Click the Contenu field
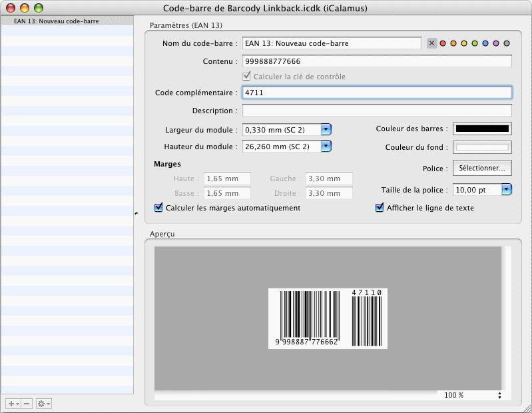Image resolution: width=532 pixels, height=413 pixels. pyautogui.click(x=377, y=61)
